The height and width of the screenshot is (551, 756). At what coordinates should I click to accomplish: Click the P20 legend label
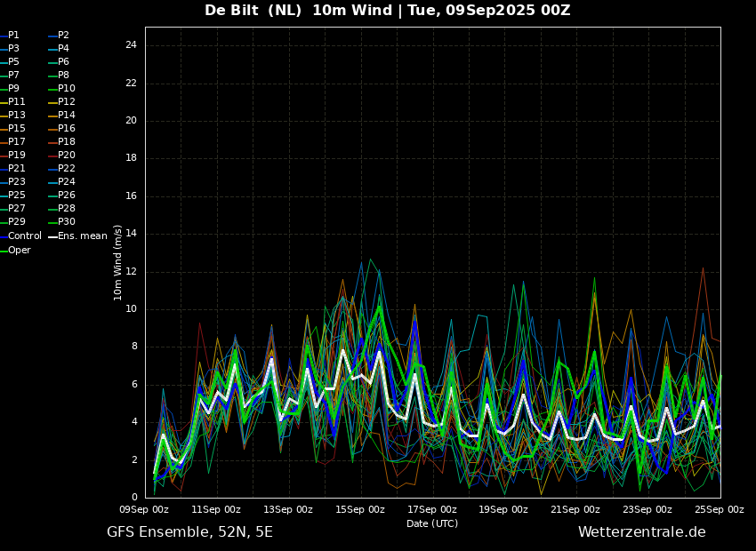pyautogui.click(x=61, y=156)
